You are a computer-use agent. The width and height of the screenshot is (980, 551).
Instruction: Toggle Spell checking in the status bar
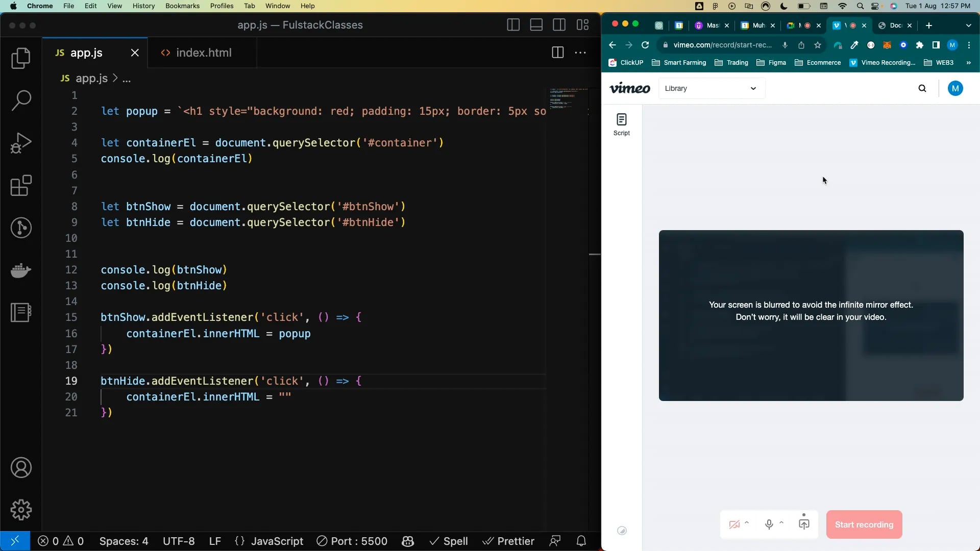449,541
